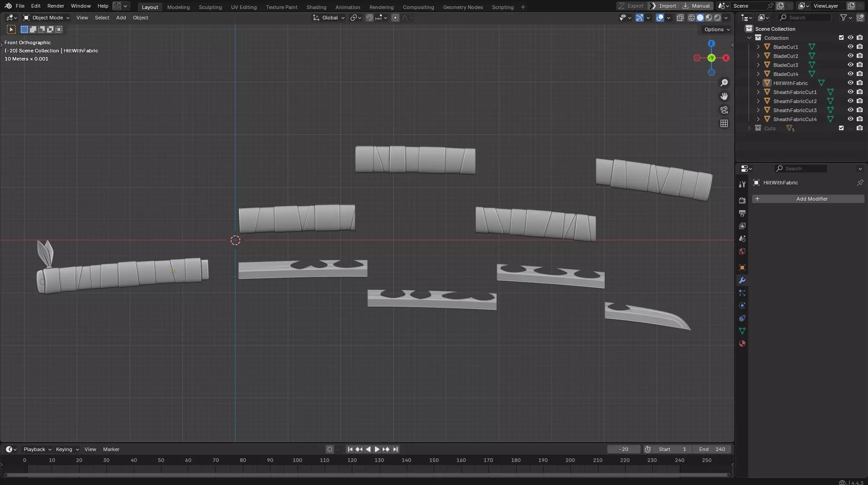Screen dimensions: 868x485
Task: Enable proportional editing toggle
Action: [395, 18]
